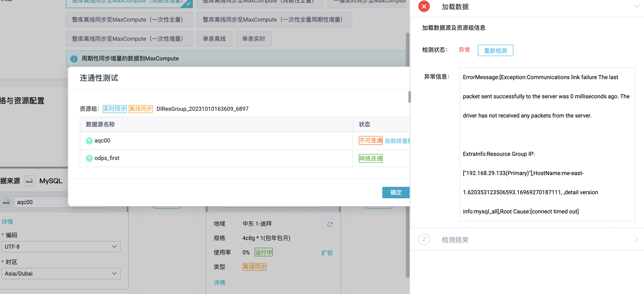Click the 扩容 link

[327, 253]
